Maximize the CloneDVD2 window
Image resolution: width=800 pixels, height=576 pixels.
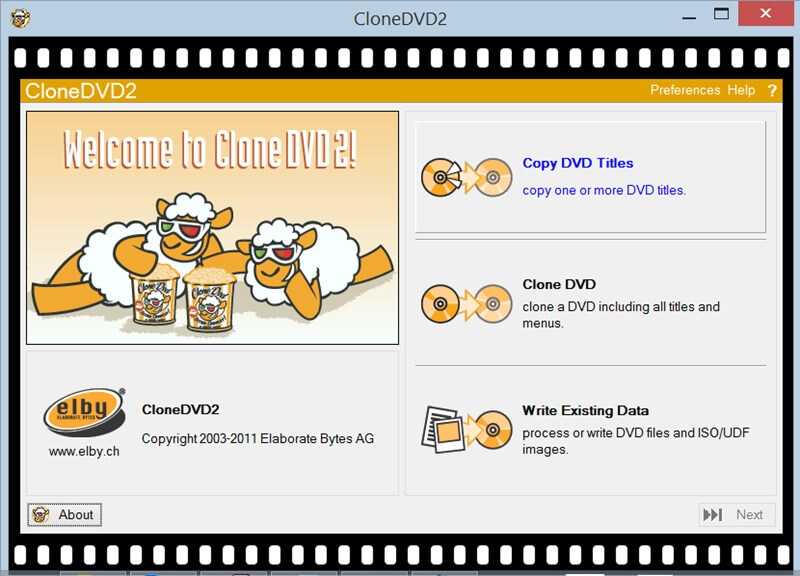pyautogui.click(x=721, y=14)
